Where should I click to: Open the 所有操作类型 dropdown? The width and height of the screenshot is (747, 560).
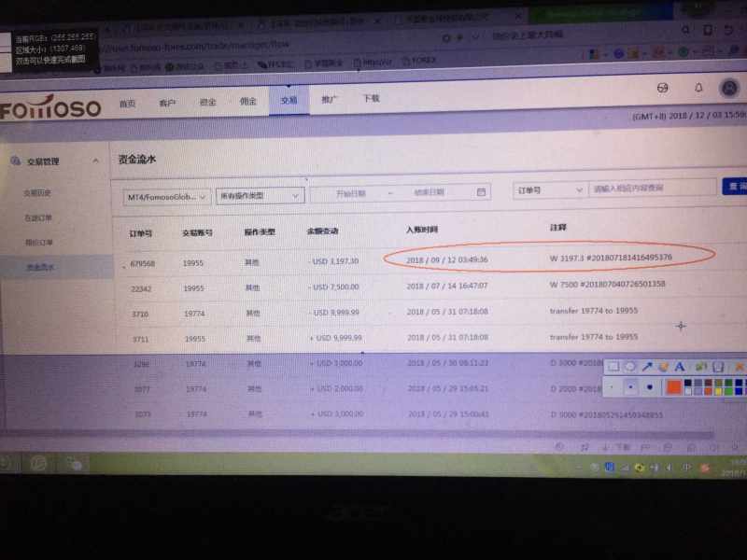click(x=260, y=195)
